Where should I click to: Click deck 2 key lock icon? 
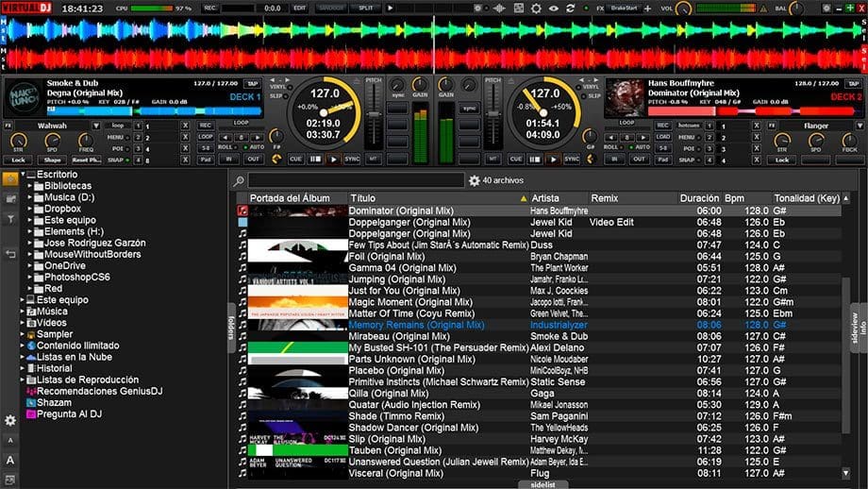tap(590, 160)
